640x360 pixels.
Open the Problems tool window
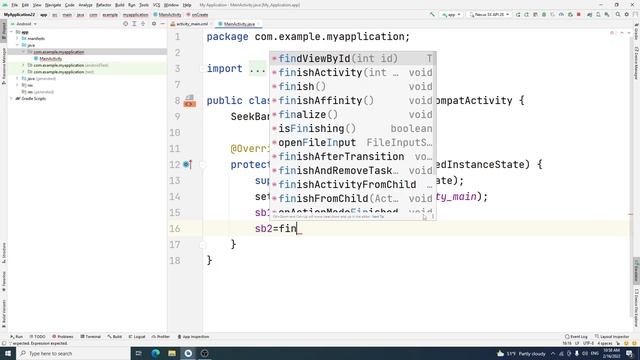(63, 337)
